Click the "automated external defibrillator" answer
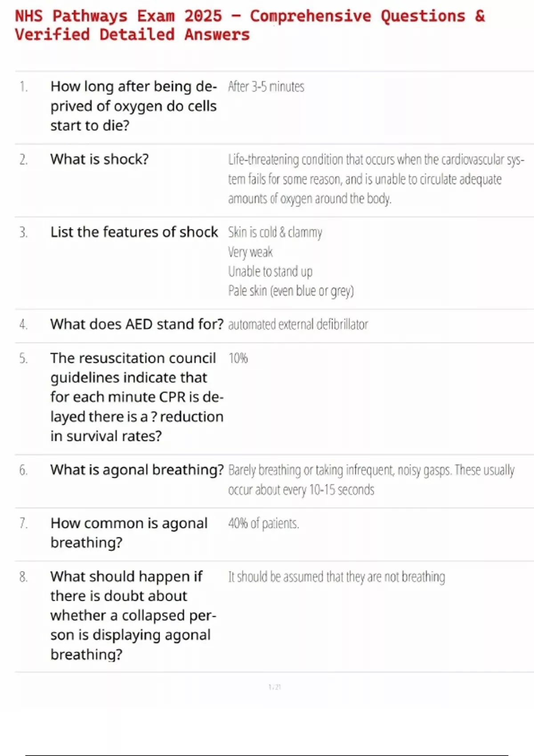 tap(298, 325)
